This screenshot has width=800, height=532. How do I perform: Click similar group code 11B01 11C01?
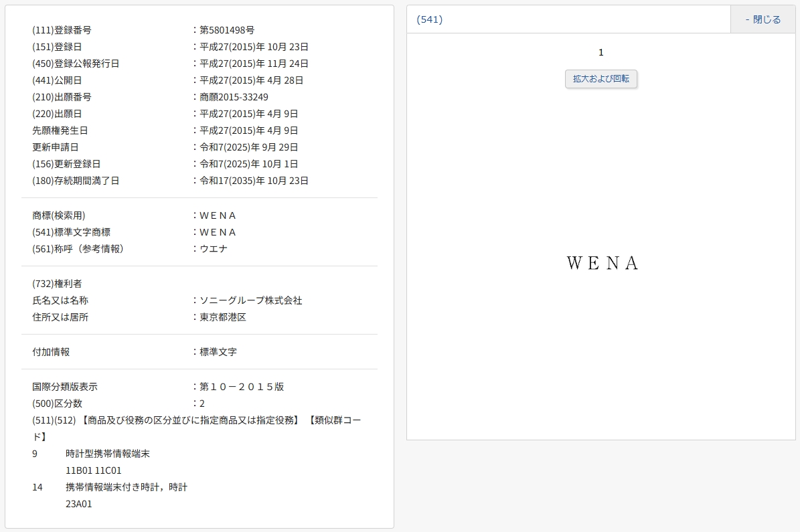point(94,470)
